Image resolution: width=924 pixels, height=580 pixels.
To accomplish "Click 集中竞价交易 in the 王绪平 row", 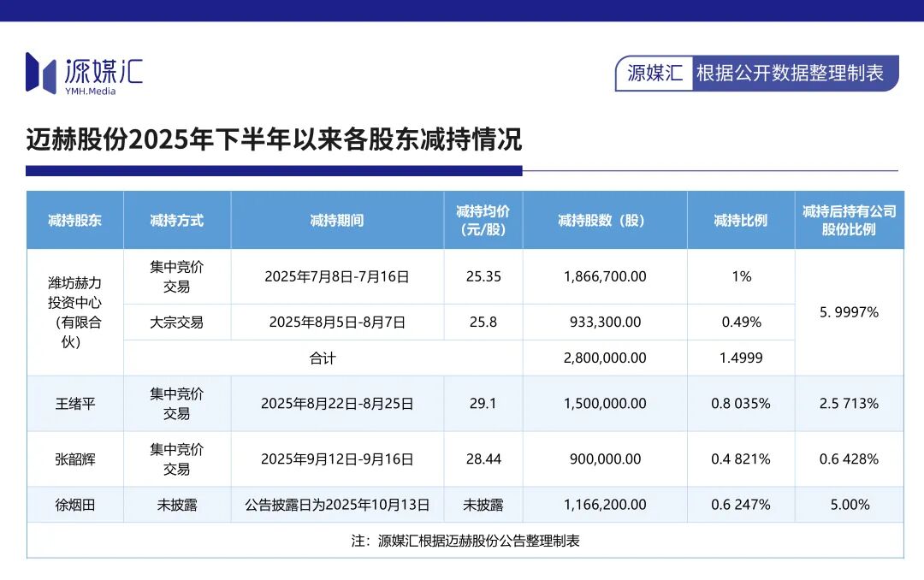I will pyautogui.click(x=177, y=404).
